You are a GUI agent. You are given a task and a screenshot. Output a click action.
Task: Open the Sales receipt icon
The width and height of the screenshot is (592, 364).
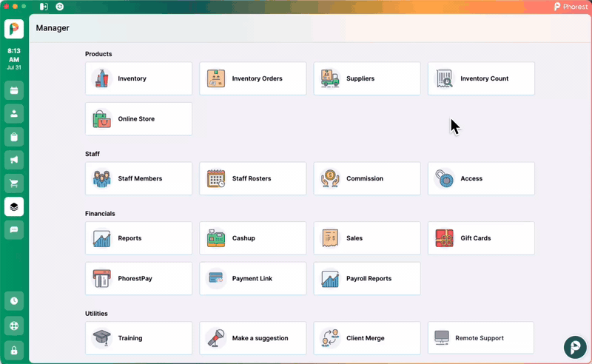click(x=330, y=238)
